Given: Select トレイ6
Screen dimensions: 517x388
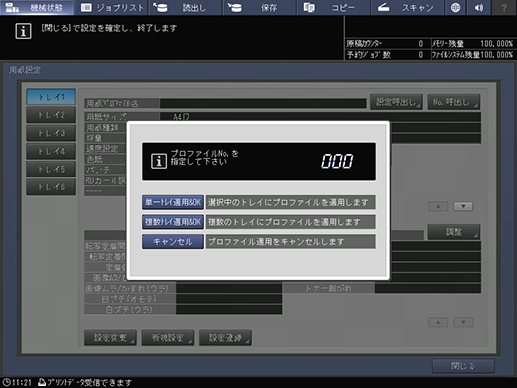Looking at the screenshot, I should point(51,187).
